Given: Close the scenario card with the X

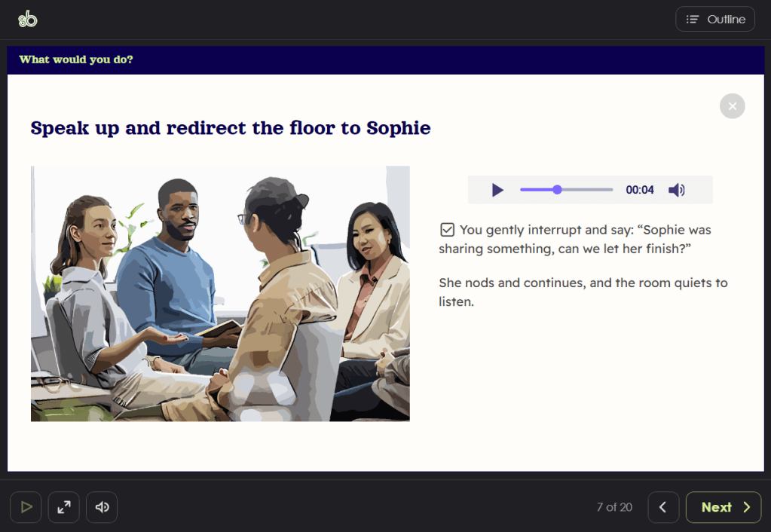Looking at the screenshot, I should (x=732, y=106).
